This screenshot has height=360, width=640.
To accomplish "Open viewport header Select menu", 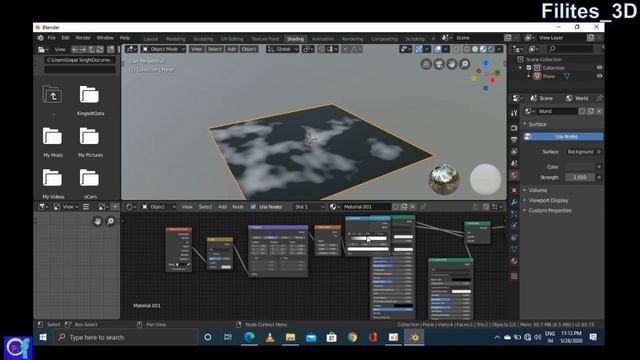I will pyautogui.click(x=214, y=49).
